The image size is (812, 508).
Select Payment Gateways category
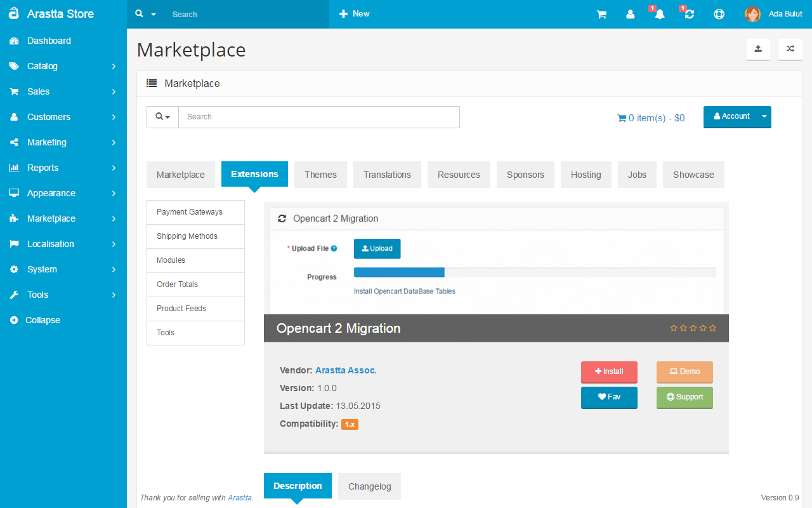click(x=195, y=212)
